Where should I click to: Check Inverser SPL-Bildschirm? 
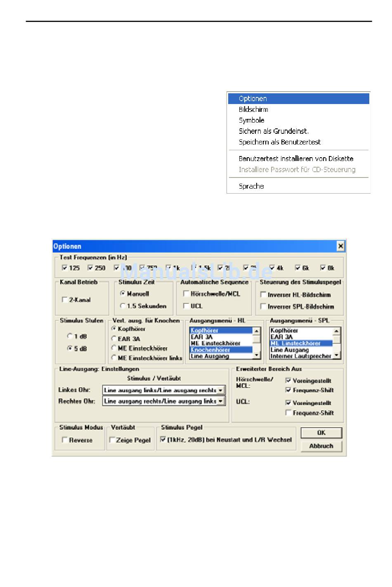pyautogui.click(x=263, y=306)
